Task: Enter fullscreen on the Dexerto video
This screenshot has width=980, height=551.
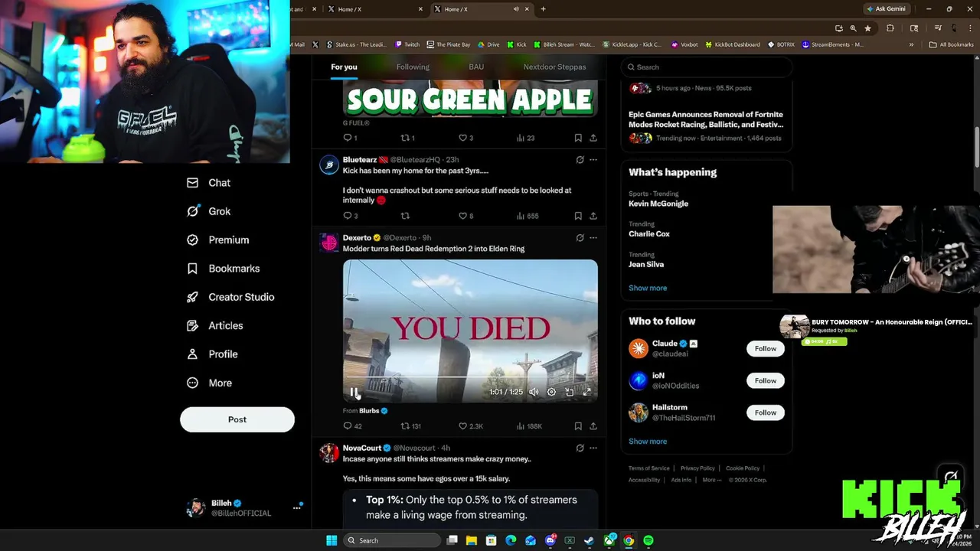Action: [x=586, y=392]
